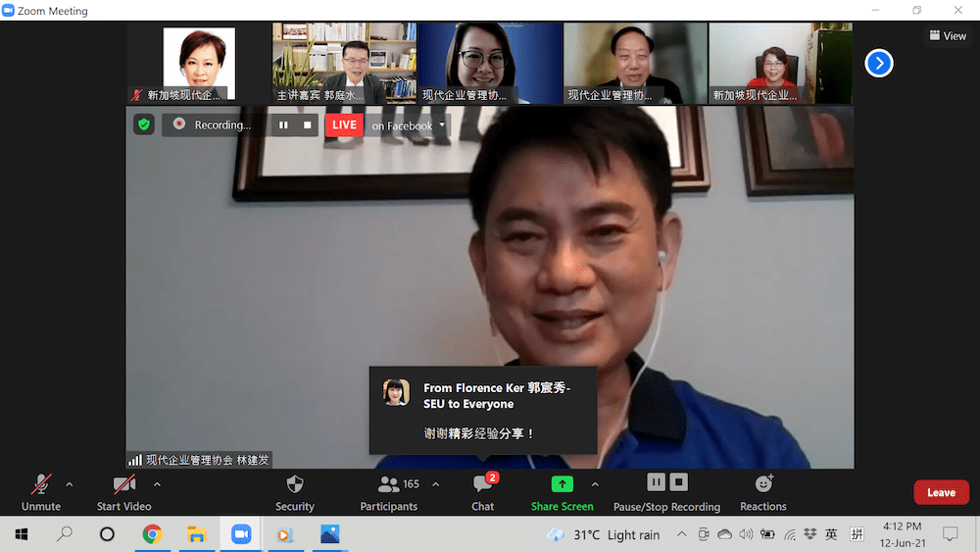Image resolution: width=980 pixels, height=552 pixels.
Task: Stop the recording in top indicator bar
Action: (x=308, y=125)
